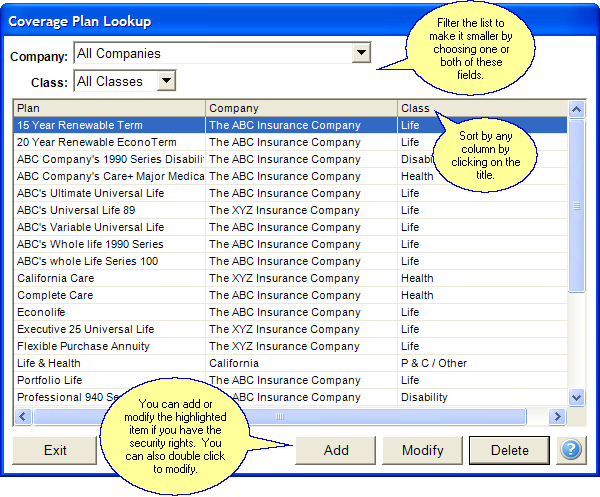
Task: Click horizontal scrollbar left arrow
Action: (x=23, y=416)
